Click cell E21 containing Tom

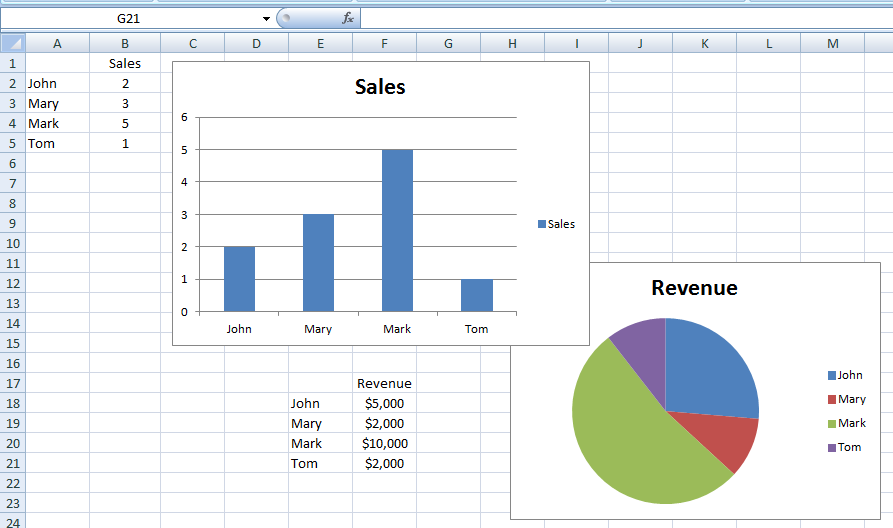(321, 463)
